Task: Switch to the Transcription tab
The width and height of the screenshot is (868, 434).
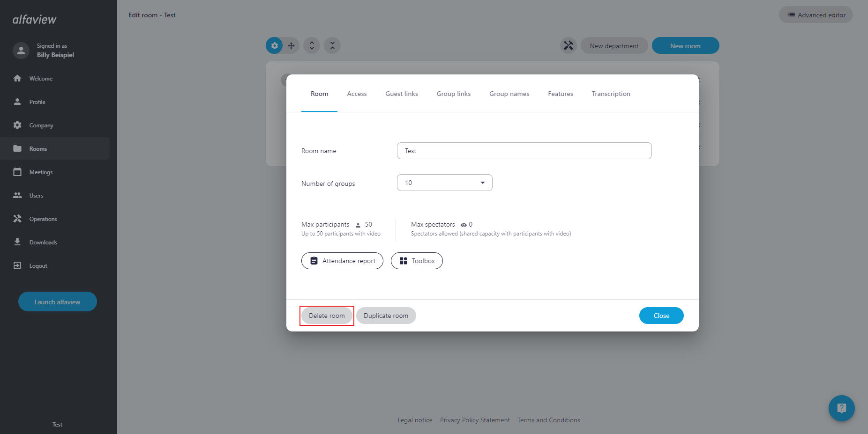Action: coord(611,94)
